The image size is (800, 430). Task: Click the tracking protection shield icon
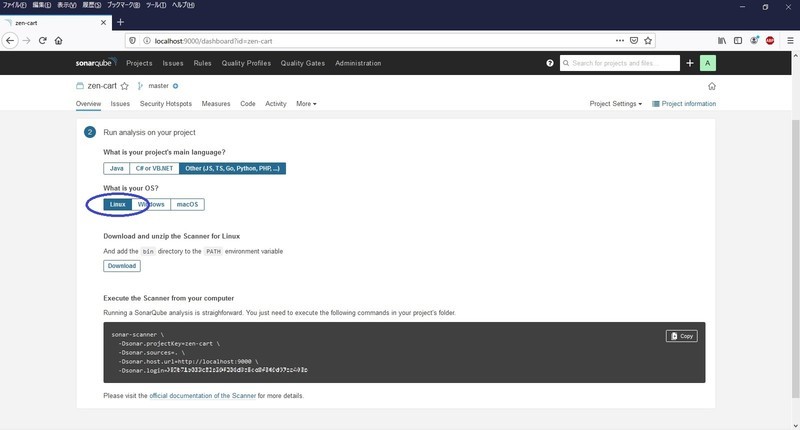132,41
